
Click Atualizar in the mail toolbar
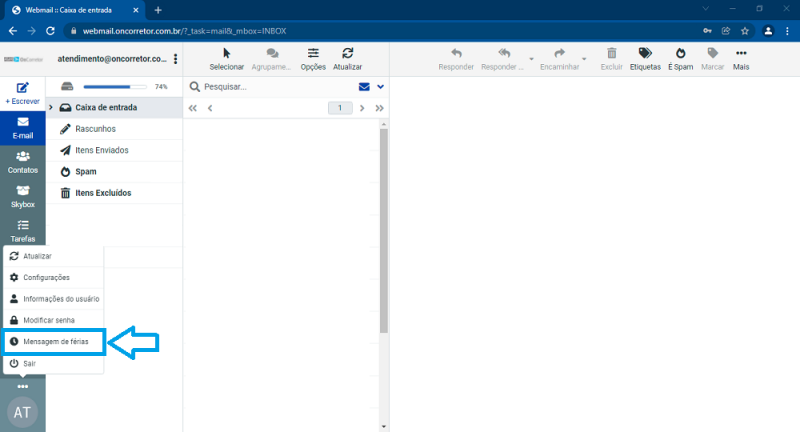click(347, 59)
